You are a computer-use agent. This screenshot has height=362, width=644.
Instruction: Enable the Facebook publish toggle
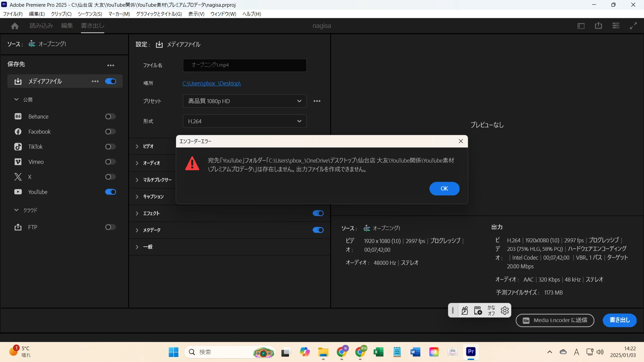click(111, 132)
